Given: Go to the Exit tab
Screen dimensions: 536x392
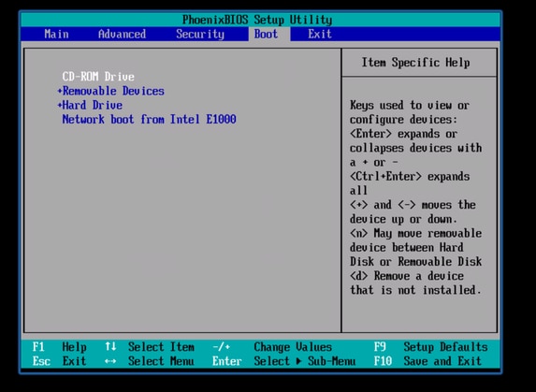Looking at the screenshot, I should coord(320,35).
